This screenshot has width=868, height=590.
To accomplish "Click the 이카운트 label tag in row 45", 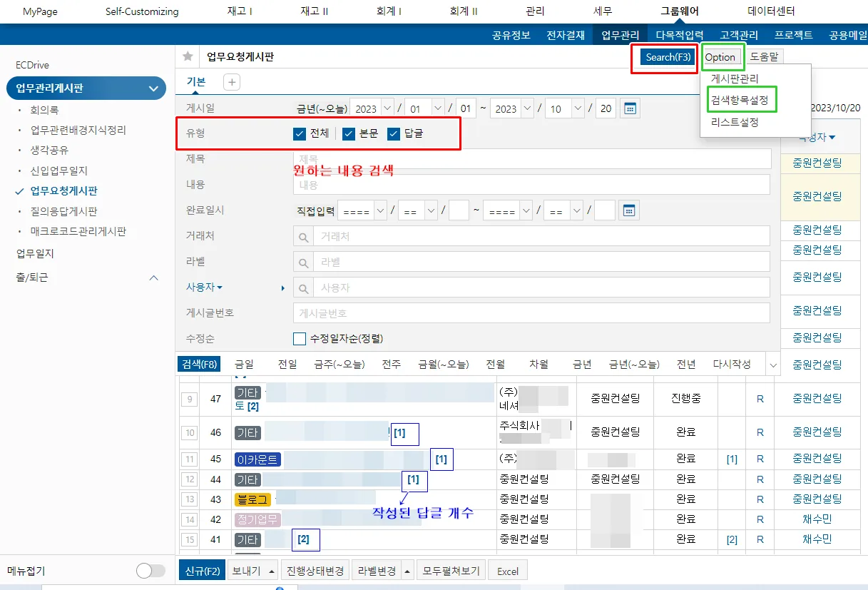I will pos(257,459).
